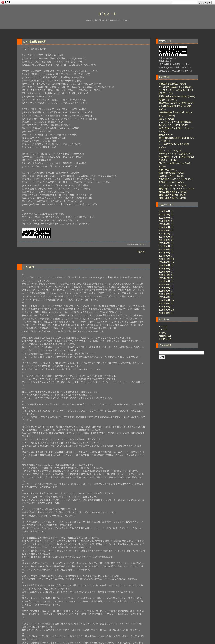Open the ts category link in the first post footer
This screenshot has width=215, height=644.
coord(141,244)
